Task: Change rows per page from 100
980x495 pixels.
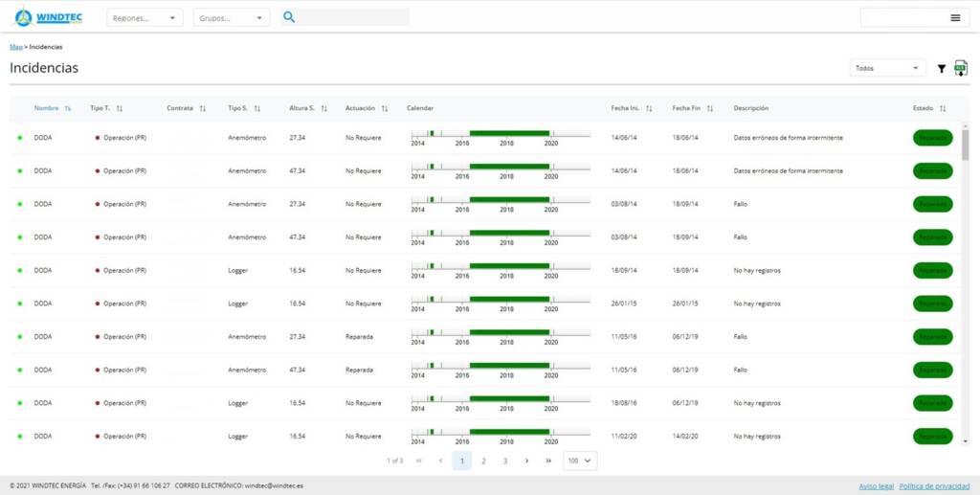Action: coord(580,461)
